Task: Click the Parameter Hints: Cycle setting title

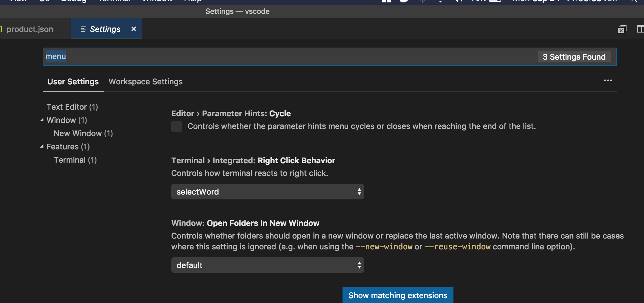Action: click(x=231, y=114)
